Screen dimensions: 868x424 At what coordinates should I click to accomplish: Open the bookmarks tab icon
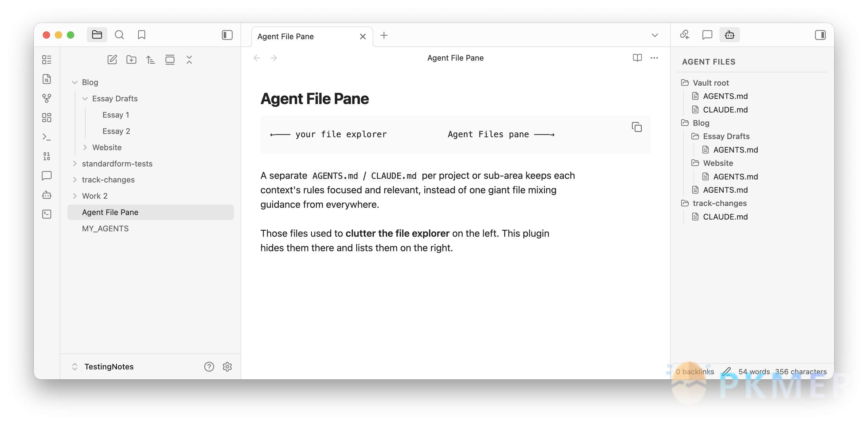[142, 35]
